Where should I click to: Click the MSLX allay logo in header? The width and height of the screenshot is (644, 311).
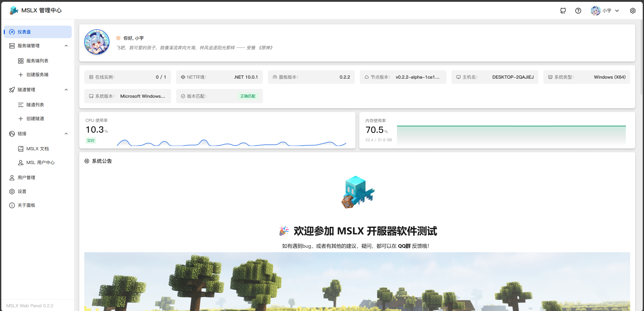click(14, 10)
